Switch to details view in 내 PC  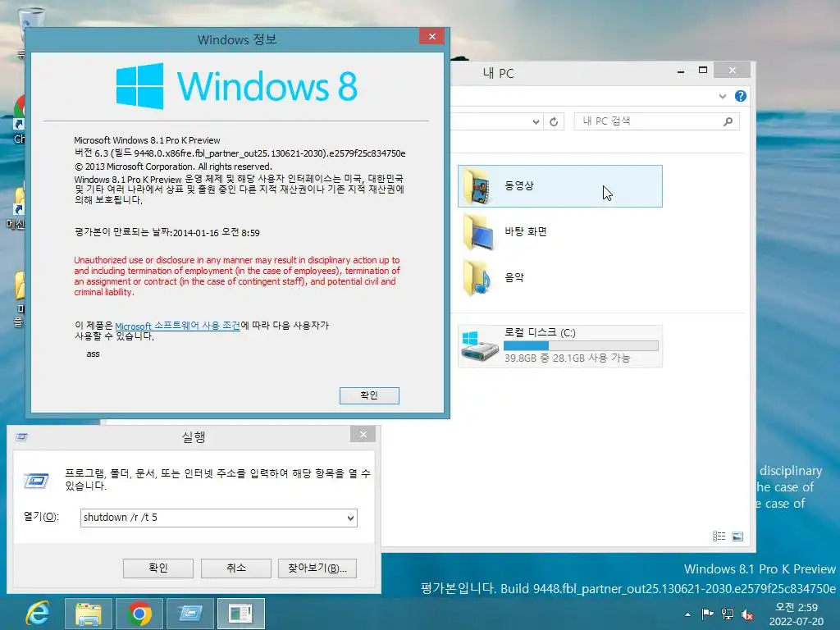719,536
